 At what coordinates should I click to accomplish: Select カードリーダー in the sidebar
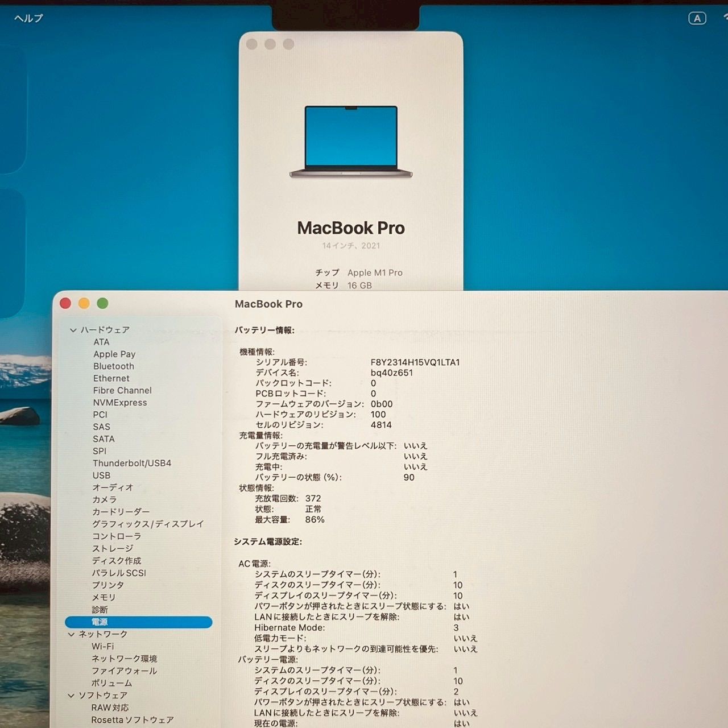pyautogui.click(x=121, y=512)
